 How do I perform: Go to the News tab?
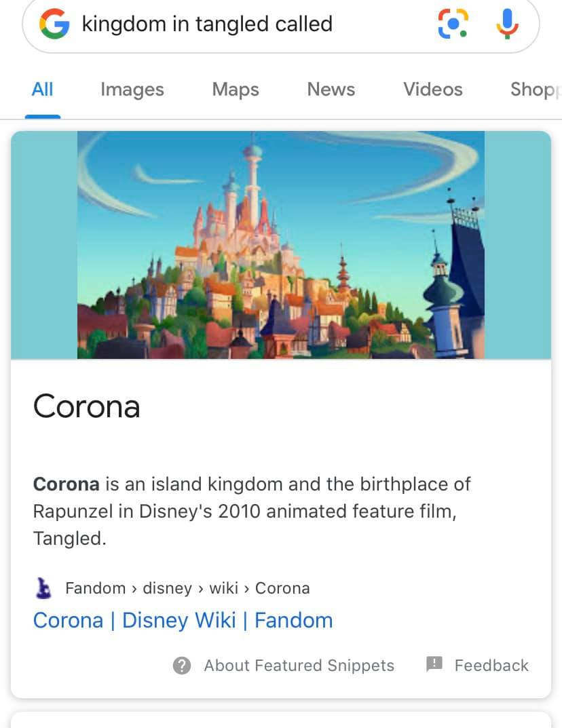tap(331, 89)
